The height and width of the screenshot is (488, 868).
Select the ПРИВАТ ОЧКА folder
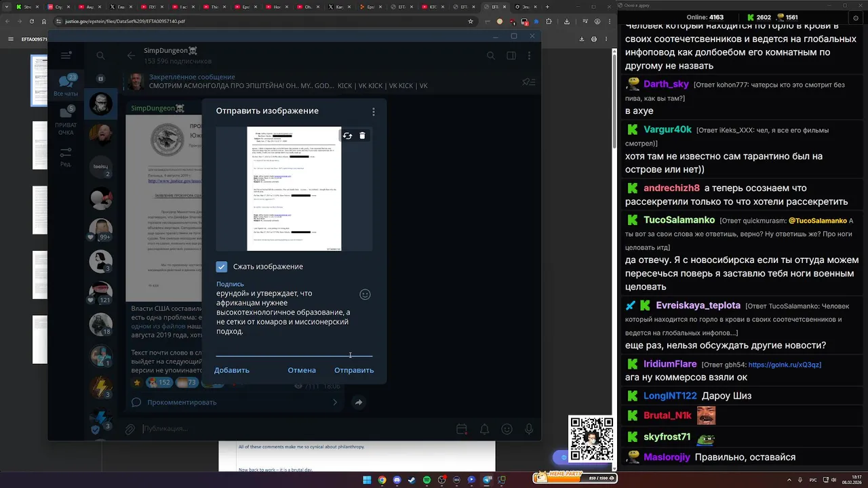click(66, 121)
